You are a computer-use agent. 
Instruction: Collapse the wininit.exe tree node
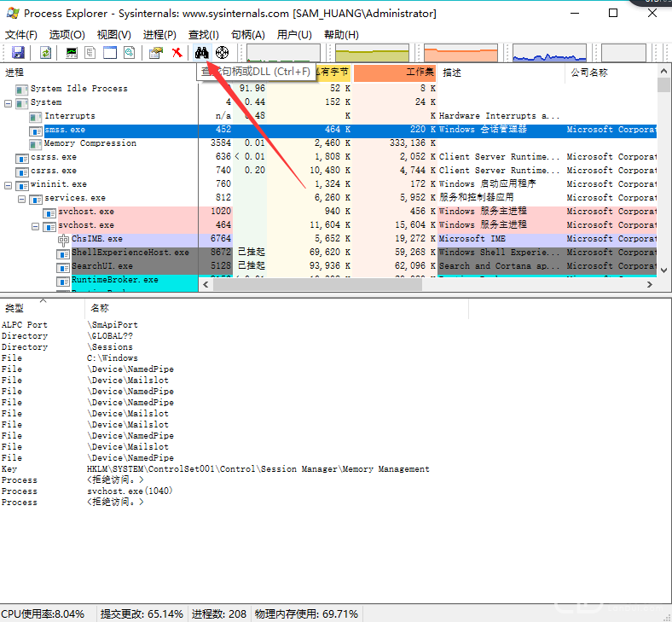coord(8,186)
